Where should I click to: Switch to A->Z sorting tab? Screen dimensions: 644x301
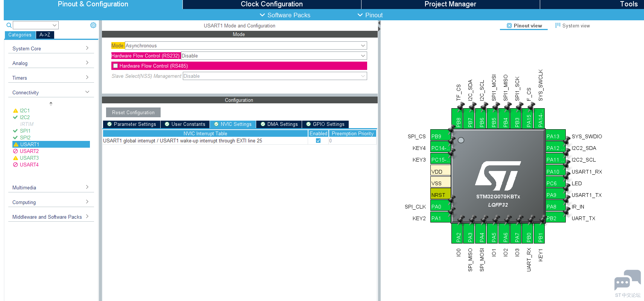pyautogui.click(x=45, y=35)
